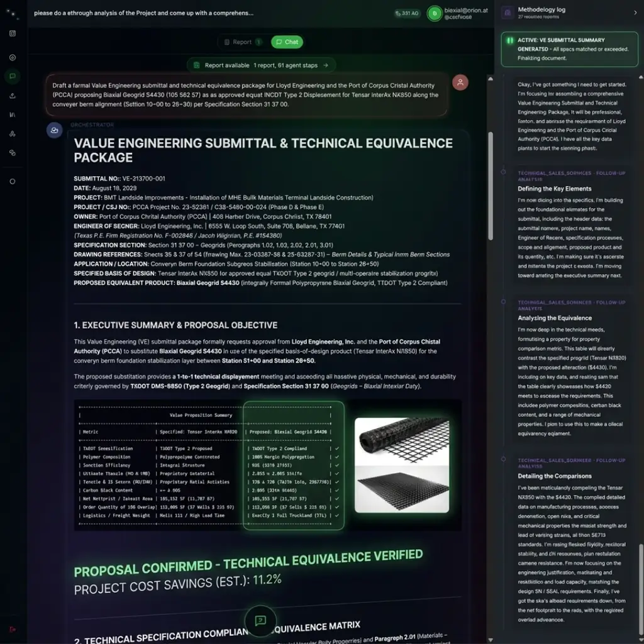Click timeline dot beside Detailing the Comparisons
The height and width of the screenshot is (644, 644).
point(503,459)
